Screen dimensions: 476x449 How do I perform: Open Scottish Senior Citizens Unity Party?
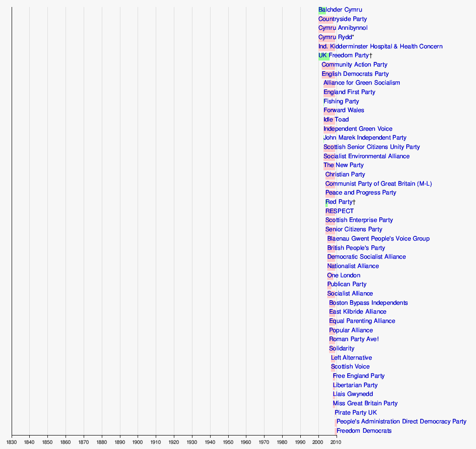(371, 147)
